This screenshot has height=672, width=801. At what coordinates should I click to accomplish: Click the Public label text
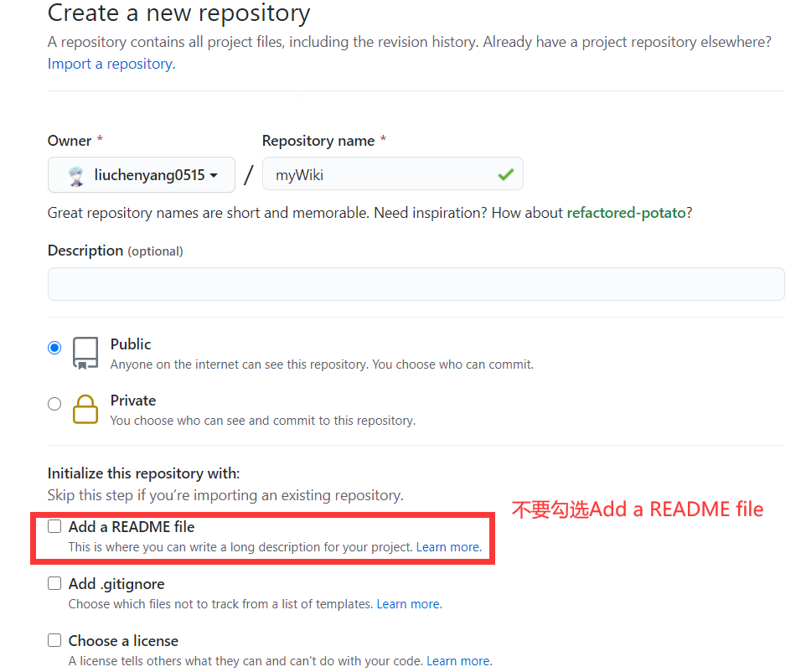click(x=131, y=344)
